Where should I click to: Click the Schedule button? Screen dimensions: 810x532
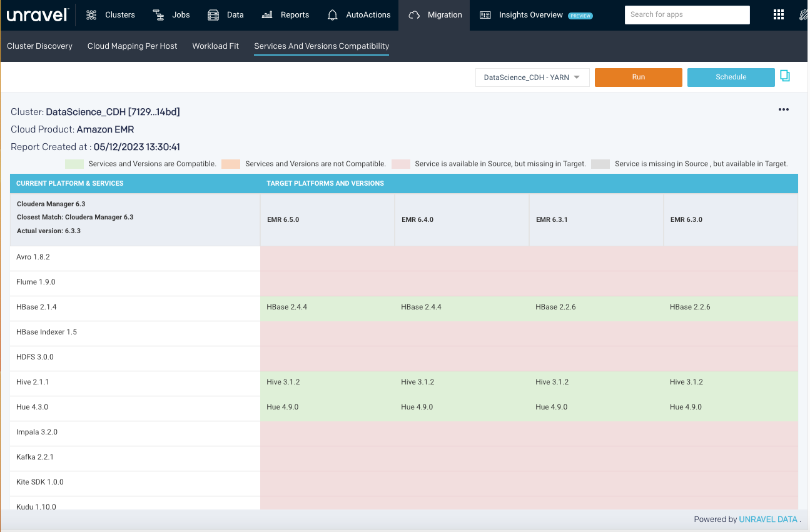click(731, 78)
